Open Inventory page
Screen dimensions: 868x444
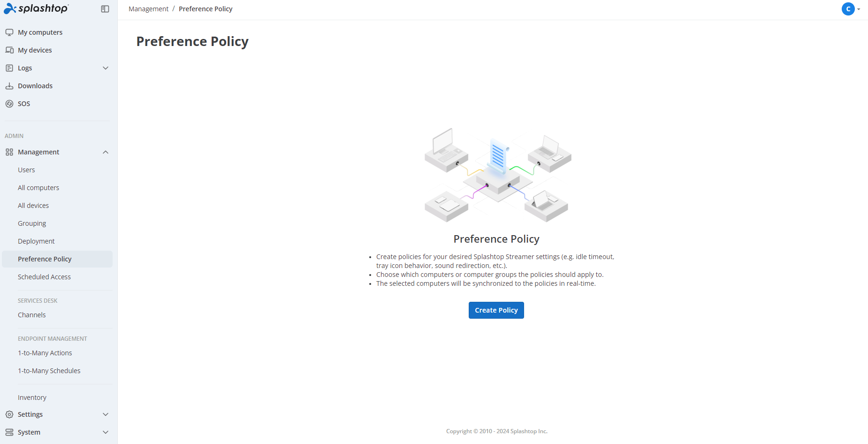tap(32, 398)
